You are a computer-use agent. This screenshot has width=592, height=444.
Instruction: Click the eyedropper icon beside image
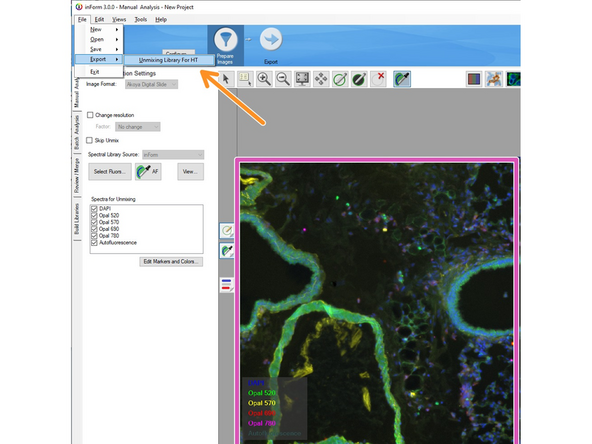pyautogui.click(x=227, y=251)
